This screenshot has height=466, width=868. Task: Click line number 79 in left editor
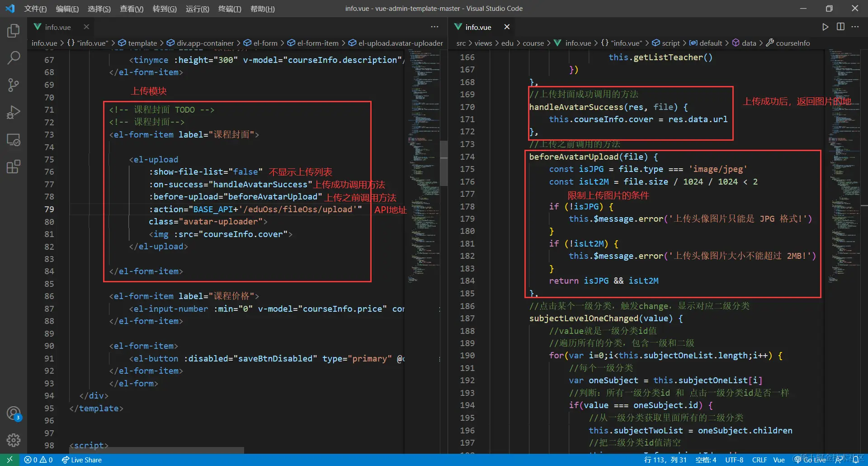[49, 209]
